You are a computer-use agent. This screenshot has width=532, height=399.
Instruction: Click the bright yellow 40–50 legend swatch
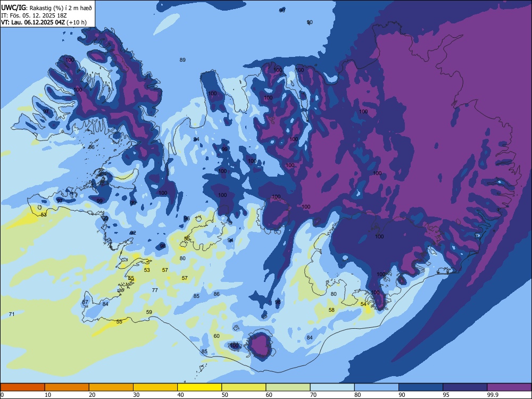point(199,387)
